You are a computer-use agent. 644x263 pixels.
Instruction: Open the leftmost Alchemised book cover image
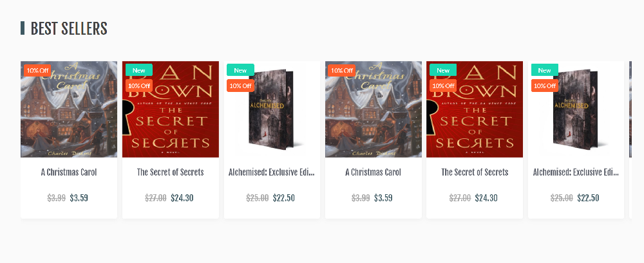click(272, 109)
